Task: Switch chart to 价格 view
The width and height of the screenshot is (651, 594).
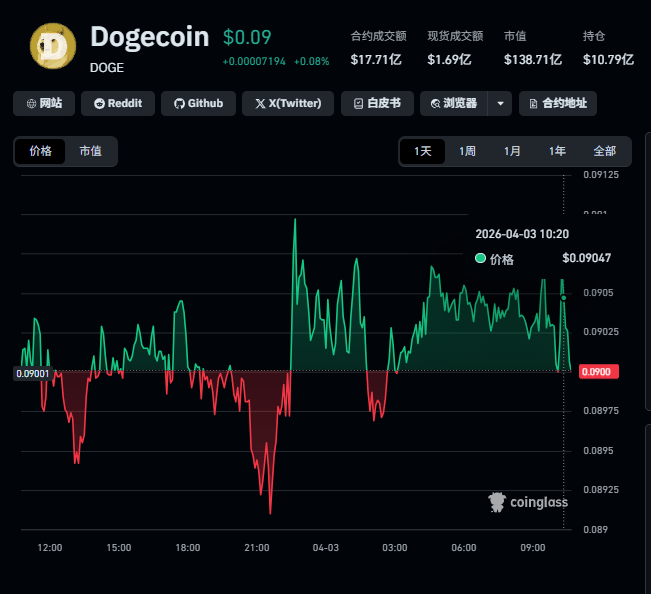Action: [40, 151]
